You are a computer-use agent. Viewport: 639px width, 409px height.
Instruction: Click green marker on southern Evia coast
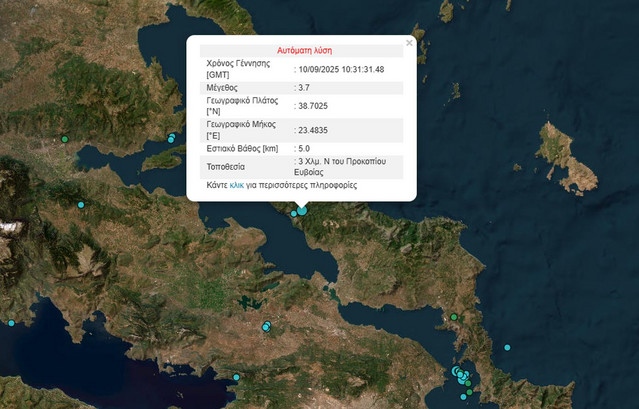coord(454,317)
